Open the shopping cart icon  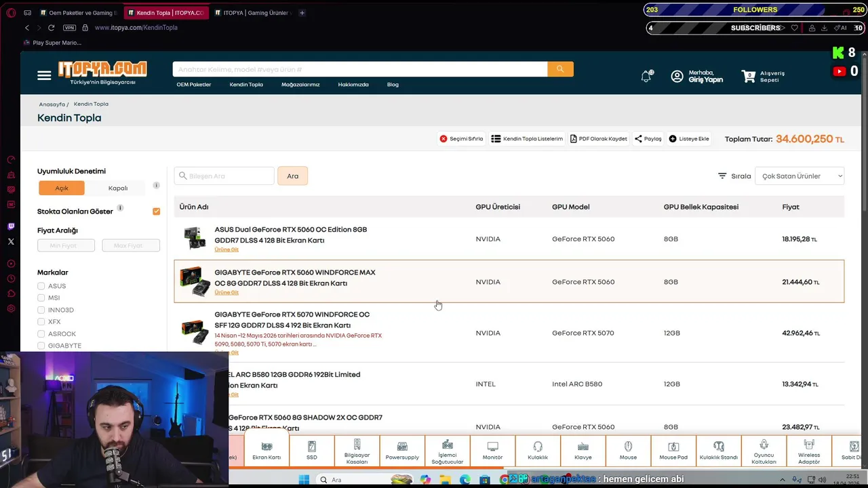pos(749,76)
